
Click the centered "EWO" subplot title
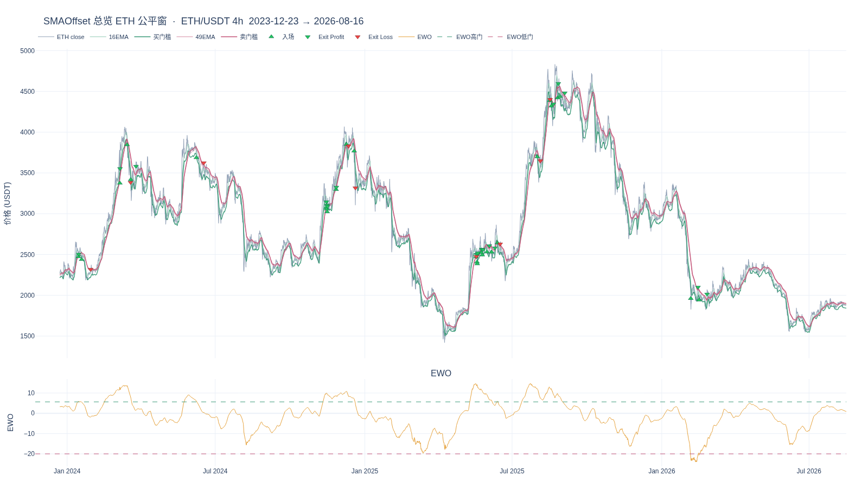tap(441, 373)
